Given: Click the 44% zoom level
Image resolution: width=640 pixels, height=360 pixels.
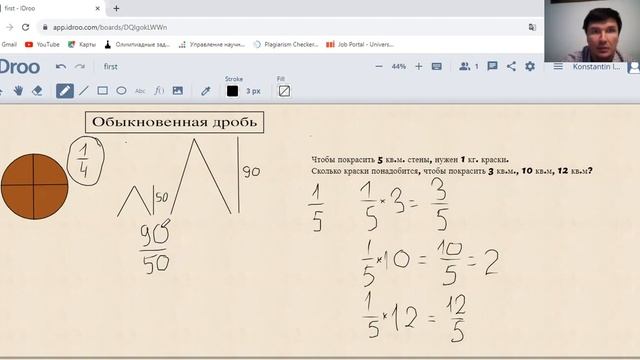Looking at the screenshot, I should coord(399,67).
